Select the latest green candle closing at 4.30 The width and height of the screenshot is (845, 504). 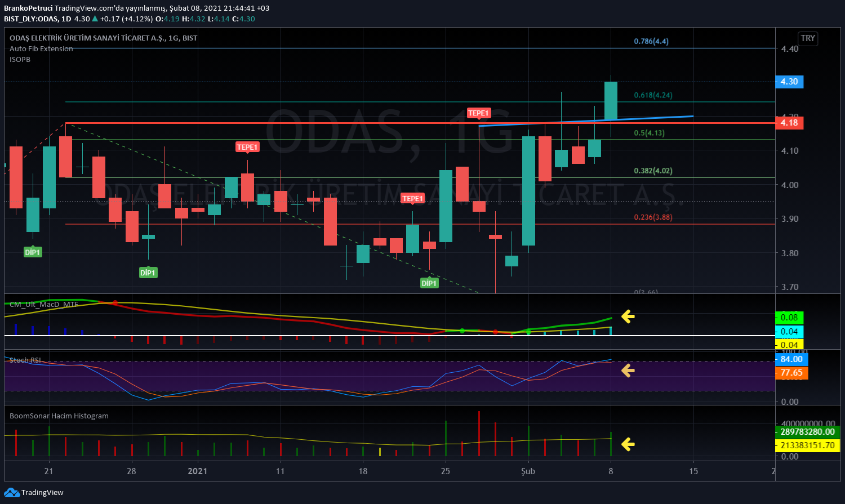pos(611,101)
